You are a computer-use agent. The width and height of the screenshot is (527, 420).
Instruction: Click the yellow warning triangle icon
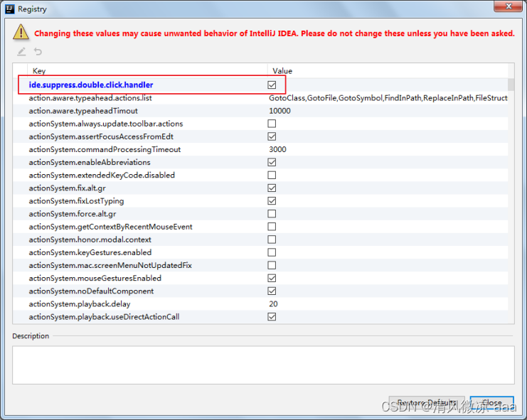click(21, 32)
